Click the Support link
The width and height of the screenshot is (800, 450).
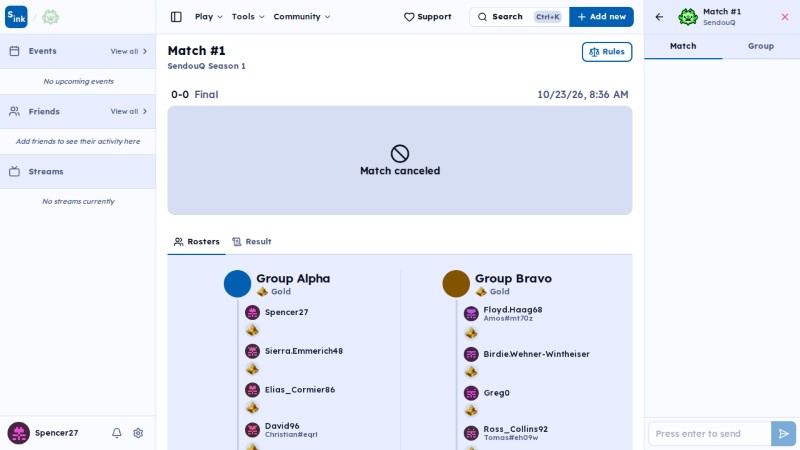pos(428,17)
